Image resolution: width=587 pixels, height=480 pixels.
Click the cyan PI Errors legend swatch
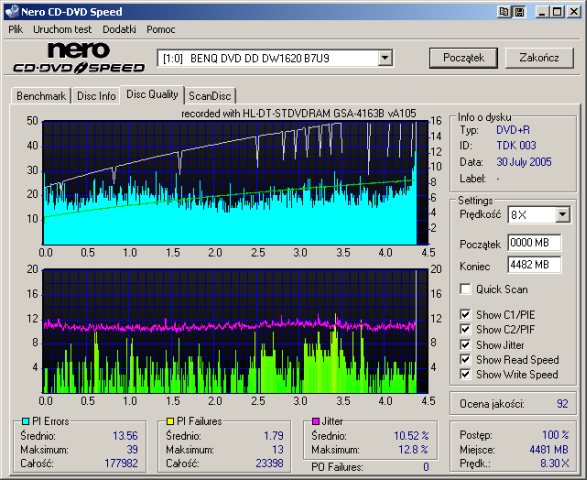(25, 421)
